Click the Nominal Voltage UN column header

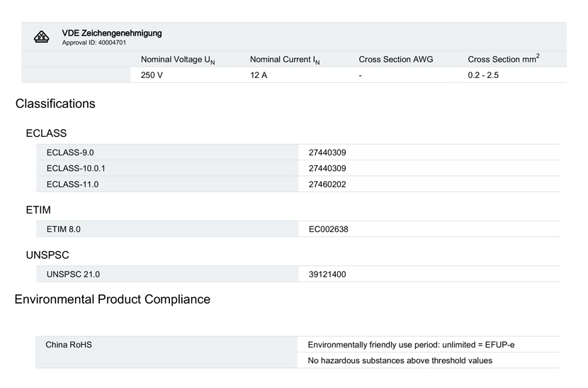pyautogui.click(x=178, y=60)
